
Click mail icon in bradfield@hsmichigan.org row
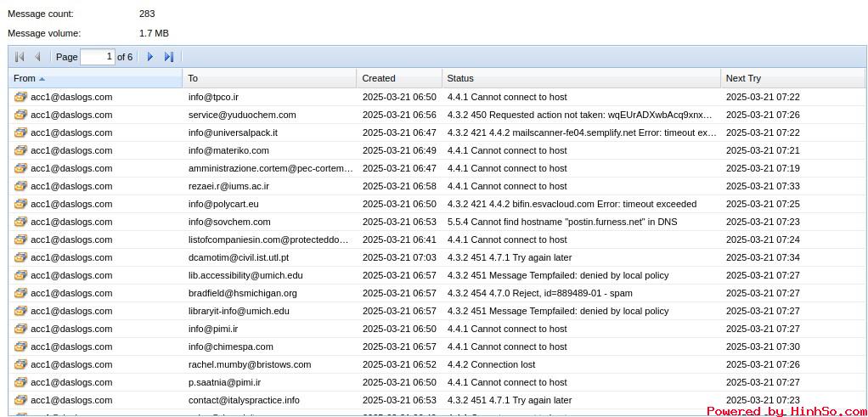(x=20, y=293)
